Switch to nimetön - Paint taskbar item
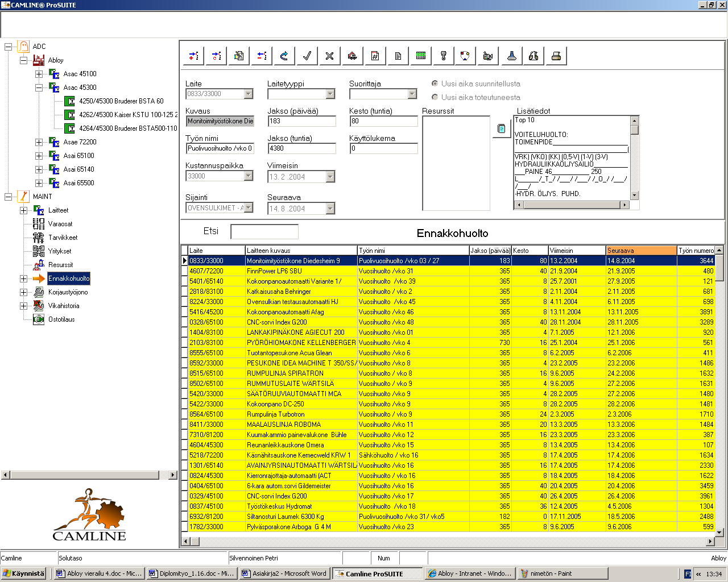 coord(562,573)
